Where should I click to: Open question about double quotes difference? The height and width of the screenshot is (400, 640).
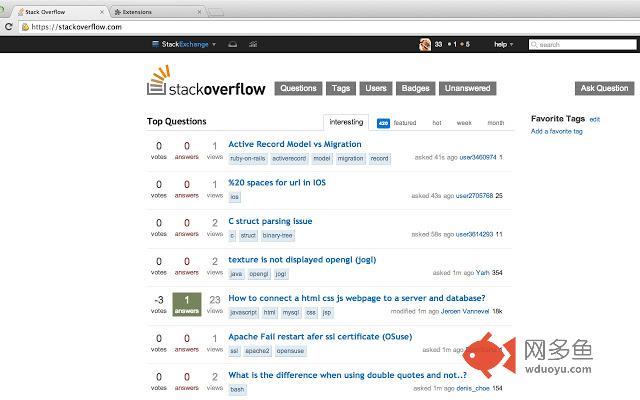coord(347,375)
